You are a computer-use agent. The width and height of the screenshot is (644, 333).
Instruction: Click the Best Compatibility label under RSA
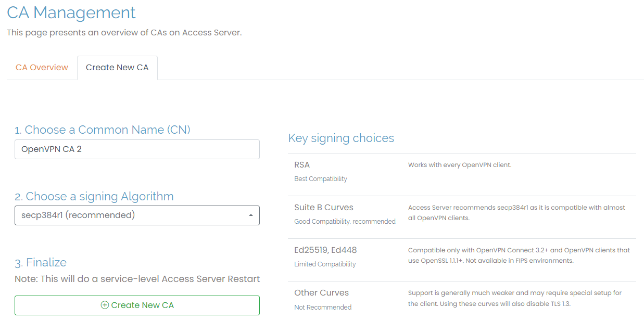coord(321,179)
